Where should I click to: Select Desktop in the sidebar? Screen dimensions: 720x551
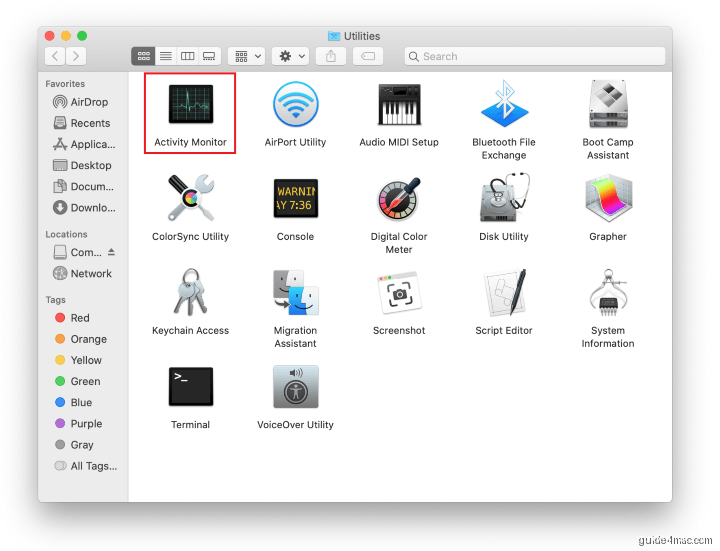click(x=83, y=165)
